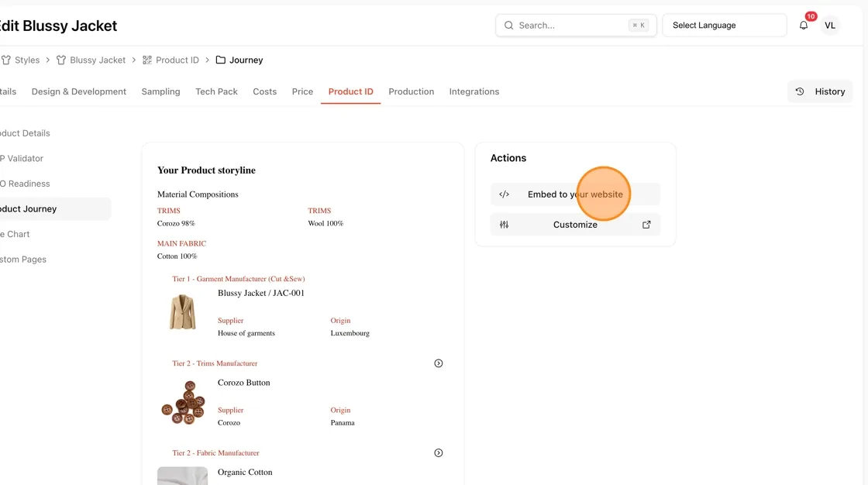Open Custom Pages in sidebar

pos(23,260)
